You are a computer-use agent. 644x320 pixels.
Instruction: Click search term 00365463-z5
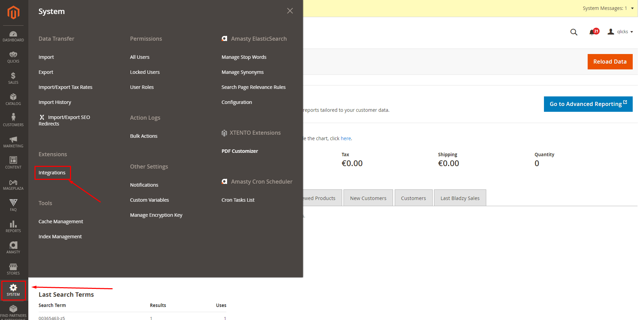(52, 318)
